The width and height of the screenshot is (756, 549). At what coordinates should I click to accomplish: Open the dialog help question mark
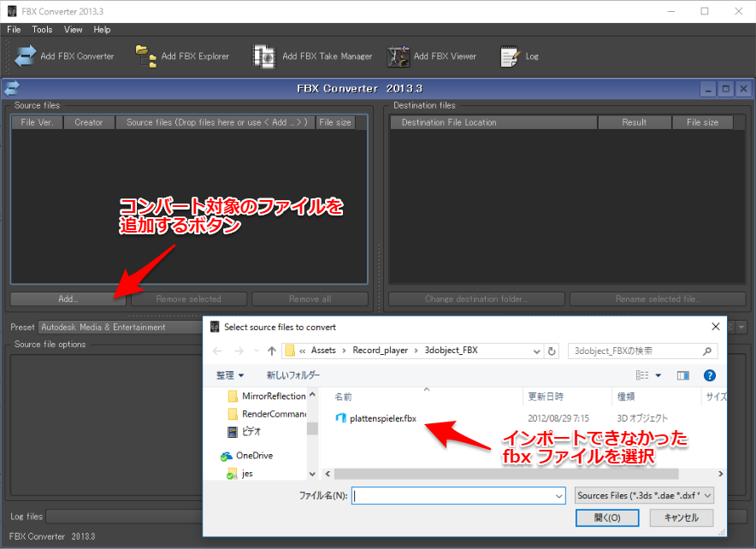click(709, 375)
